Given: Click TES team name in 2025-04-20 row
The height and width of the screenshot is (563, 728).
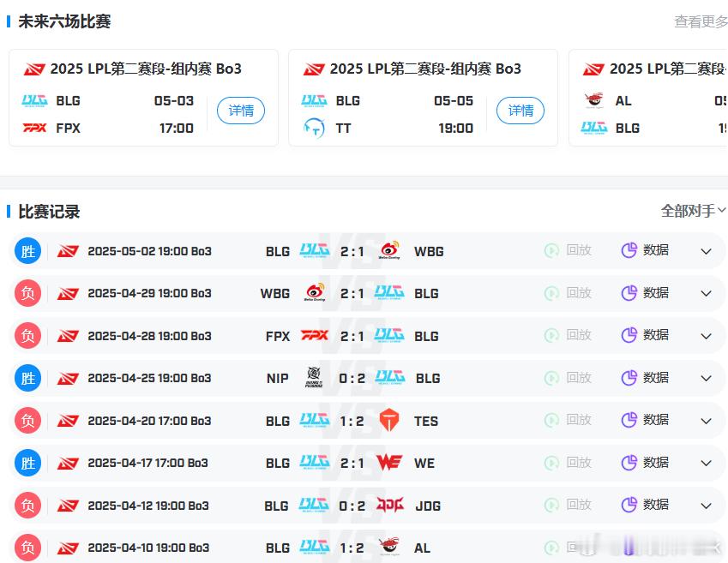Looking at the screenshot, I should (426, 421).
